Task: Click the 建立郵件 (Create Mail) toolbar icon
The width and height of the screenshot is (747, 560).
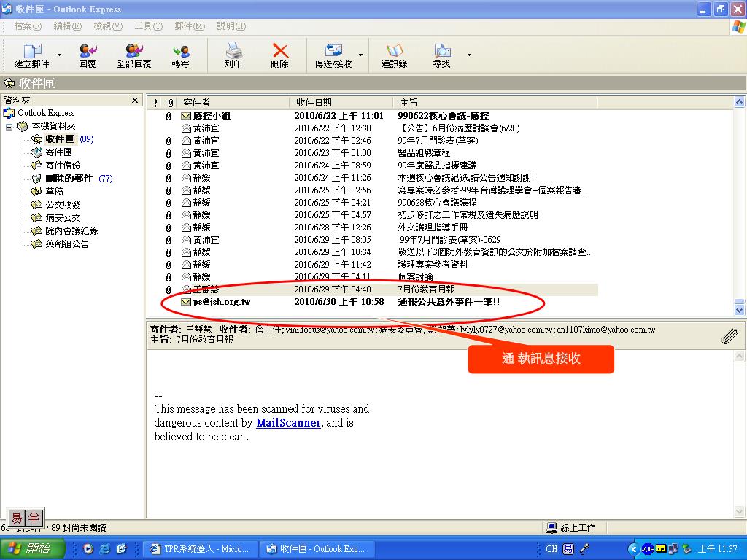Action: click(x=31, y=55)
